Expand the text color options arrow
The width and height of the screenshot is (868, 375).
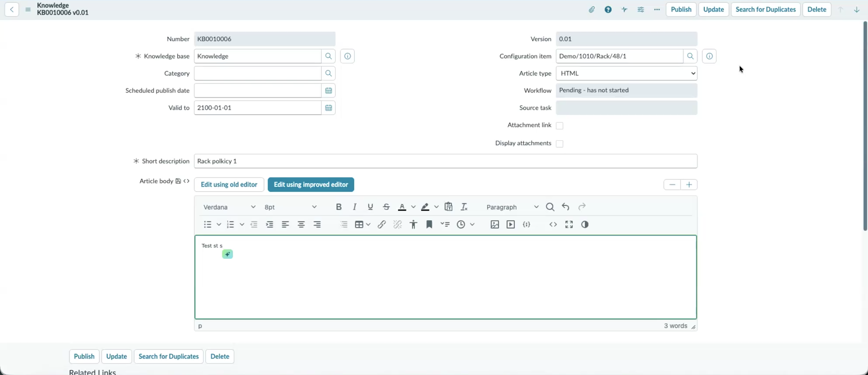click(x=413, y=207)
